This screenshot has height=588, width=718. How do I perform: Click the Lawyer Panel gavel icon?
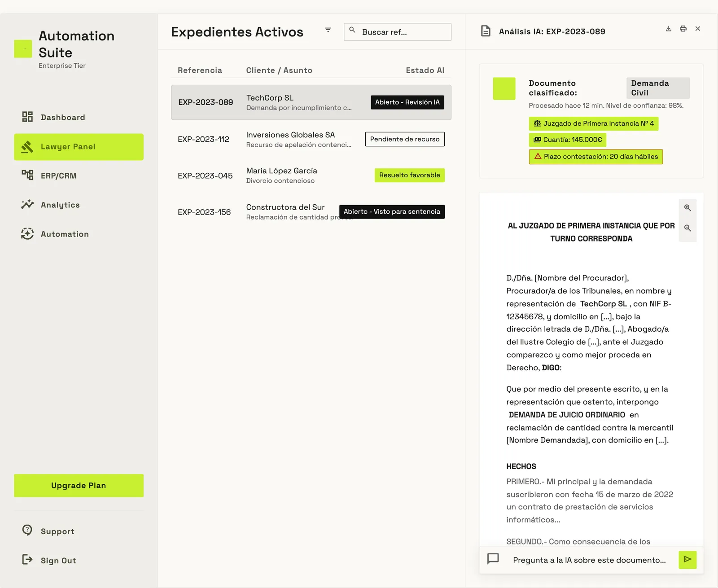pos(27,146)
